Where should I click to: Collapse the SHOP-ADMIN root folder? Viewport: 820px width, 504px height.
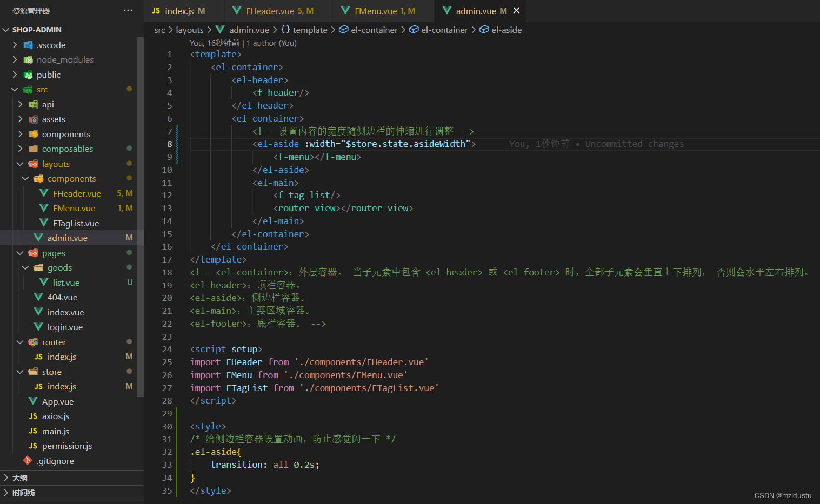coord(6,30)
